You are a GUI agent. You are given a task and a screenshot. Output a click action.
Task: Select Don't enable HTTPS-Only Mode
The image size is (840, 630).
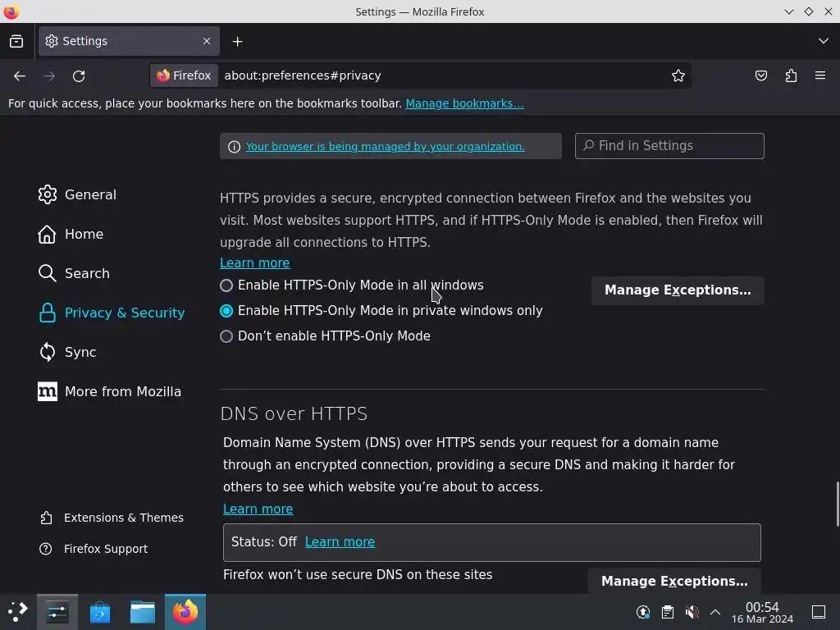226,336
